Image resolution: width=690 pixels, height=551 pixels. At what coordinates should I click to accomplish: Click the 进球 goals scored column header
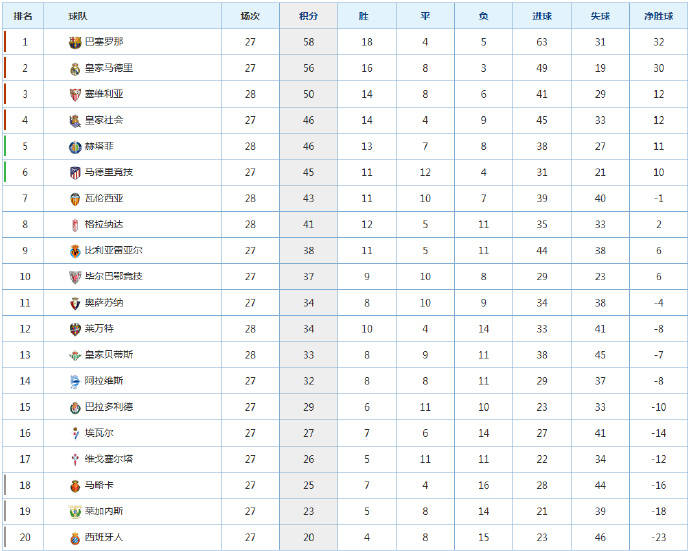(542, 16)
